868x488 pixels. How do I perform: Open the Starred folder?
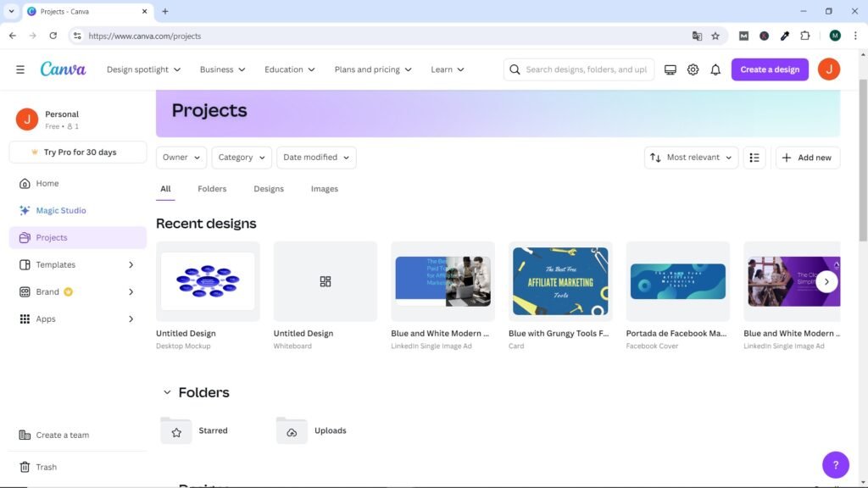click(x=212, y=430)
